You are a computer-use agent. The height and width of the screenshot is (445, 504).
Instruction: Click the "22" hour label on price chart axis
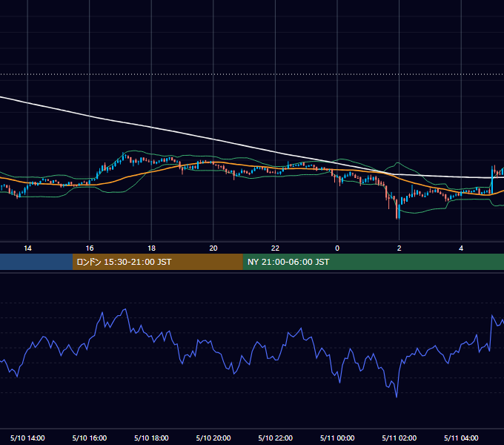(x=275, y=248)
